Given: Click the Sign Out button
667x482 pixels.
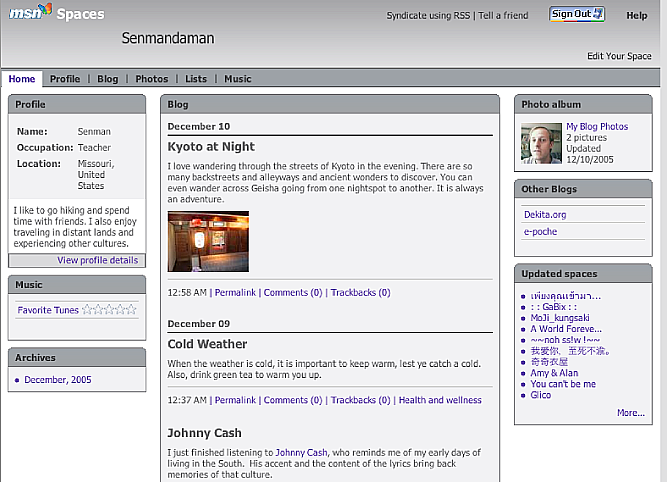Looking at the screenshot, I should 577,14.
